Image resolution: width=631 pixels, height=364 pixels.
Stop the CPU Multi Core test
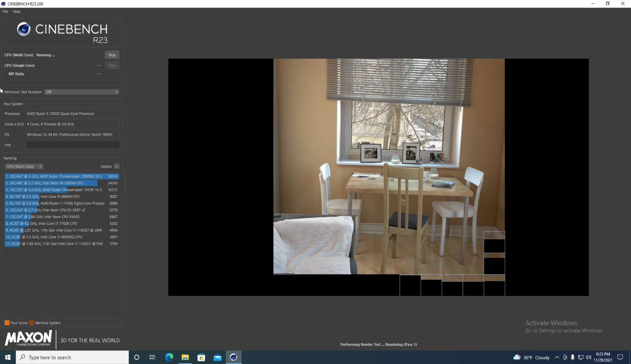pos(112,55)
